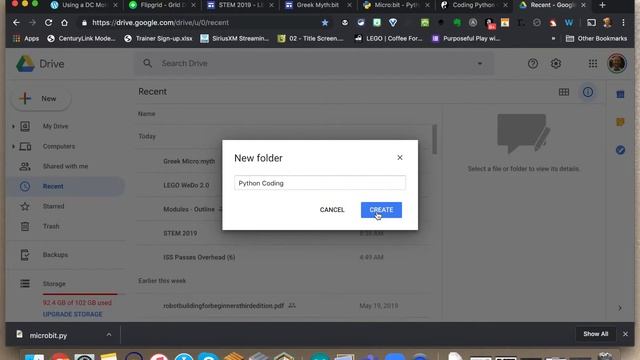The height and width of the screenshot is (360, 640).
Task: Open the Calendar side panel icon
Action: [620, 94]
